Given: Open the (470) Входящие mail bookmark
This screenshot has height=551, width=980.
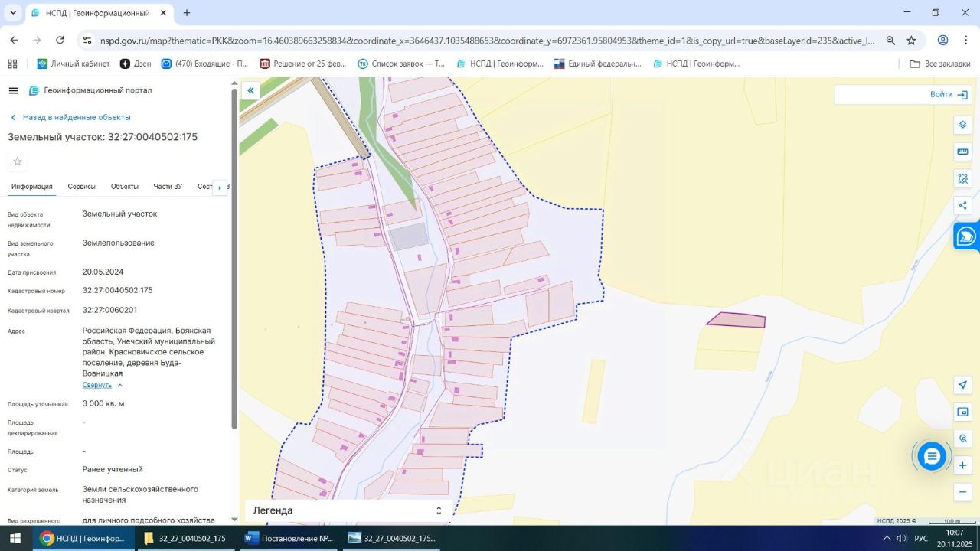Looking at the screenshot, I should pos(204,64).
